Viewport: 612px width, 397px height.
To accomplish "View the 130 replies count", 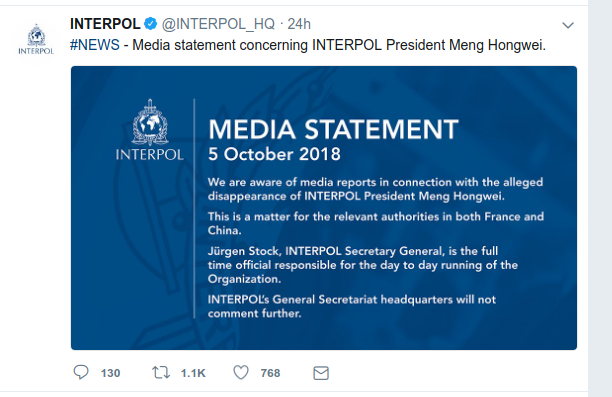I will point(110,373).
